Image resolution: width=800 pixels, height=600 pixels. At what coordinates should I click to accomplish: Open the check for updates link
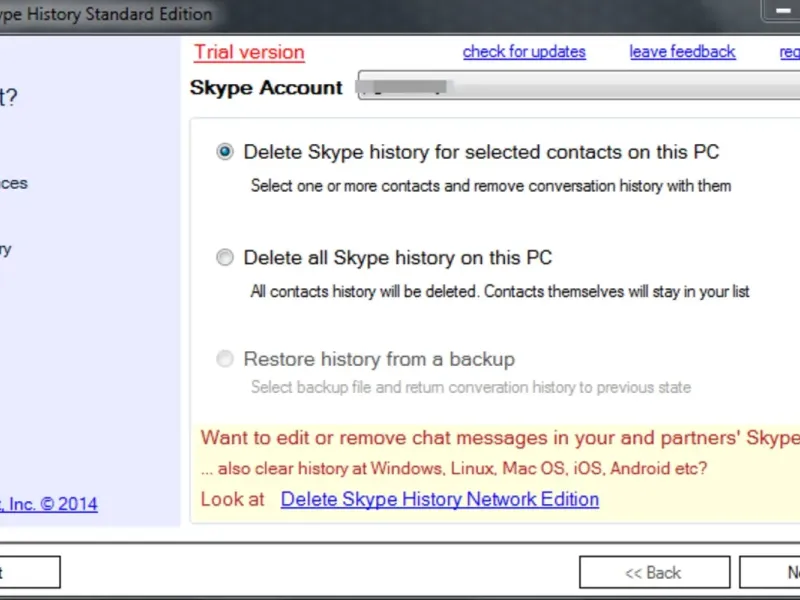tap(524, 52)
